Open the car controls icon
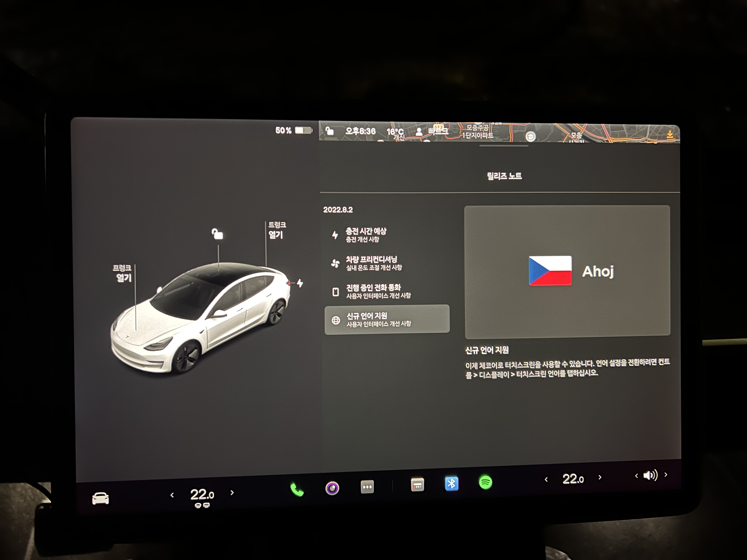Screen dimensions: 747x560 point(100,498)
